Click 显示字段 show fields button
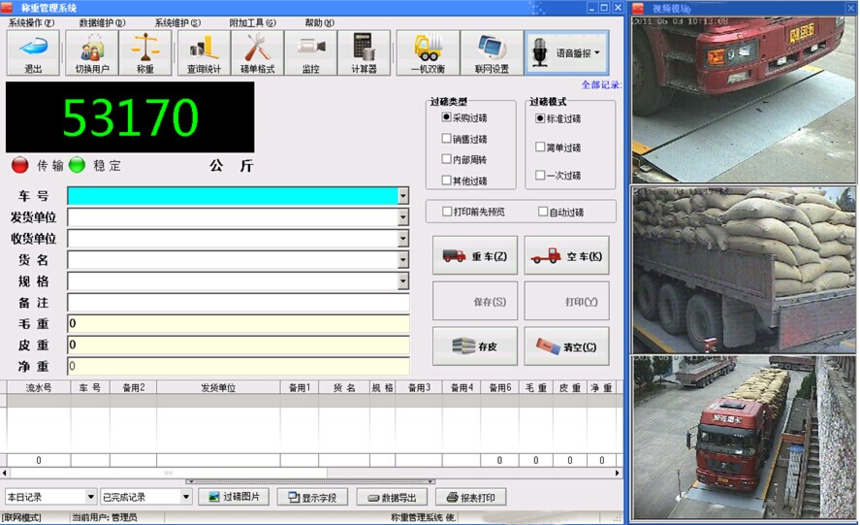 (x=313, y=497)
